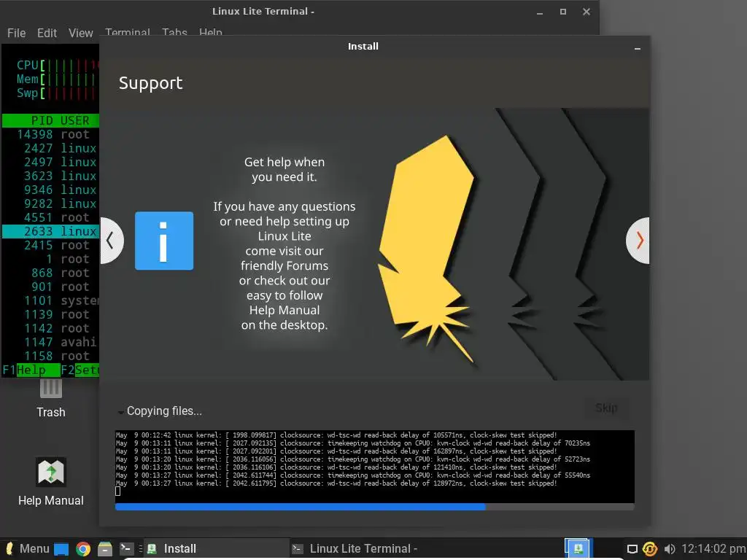Open the File menu in terminal
747x560 pixels.
(16, 33)
